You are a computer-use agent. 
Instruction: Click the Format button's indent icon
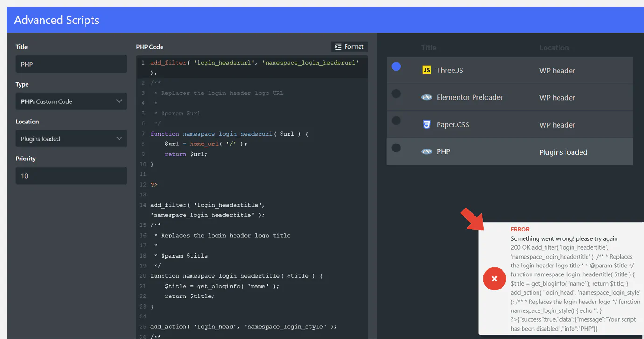pos(339,47)
